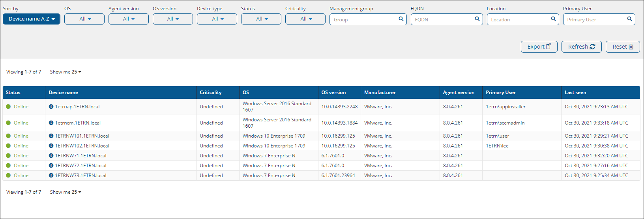Click into the Location filter text field
The height and width of the screenshot is (219, 644).
(x=519, y=19)
